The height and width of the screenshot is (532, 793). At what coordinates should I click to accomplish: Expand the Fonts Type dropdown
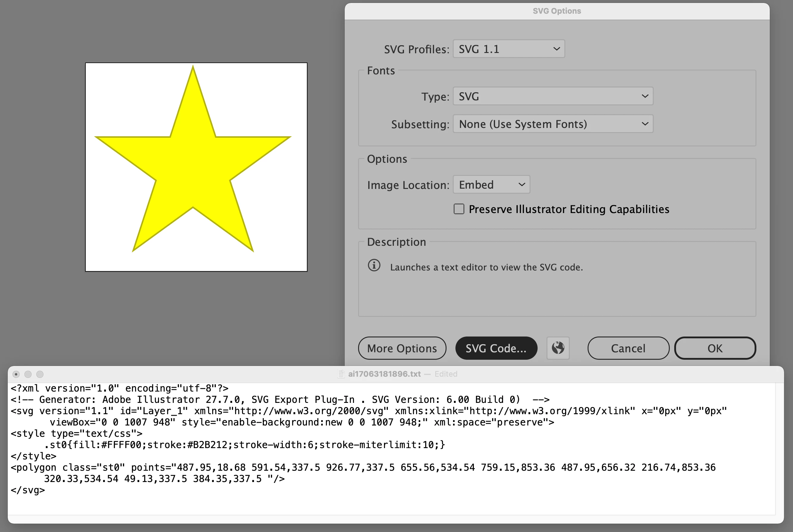(x=553, y=96)
